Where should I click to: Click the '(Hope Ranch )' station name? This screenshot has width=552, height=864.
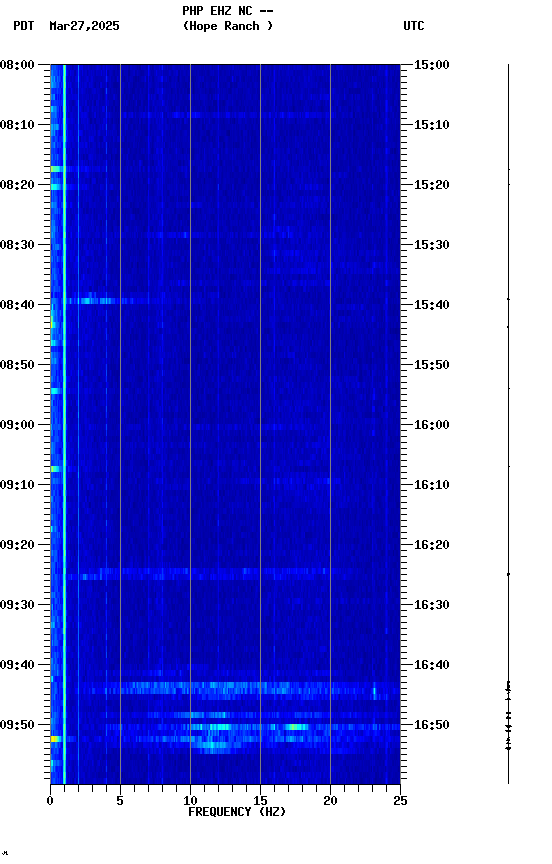(x=228, y=26)
